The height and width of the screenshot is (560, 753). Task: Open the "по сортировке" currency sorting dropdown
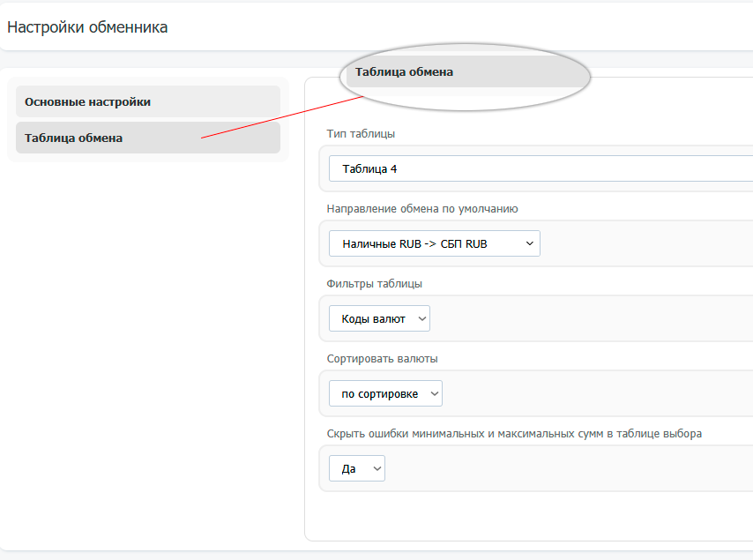(x=384, y=393)
